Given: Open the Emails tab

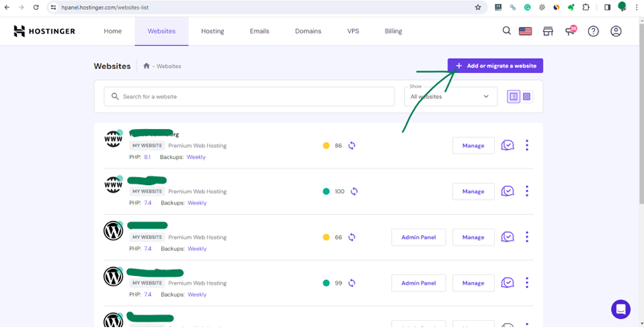Looking at the screenshot, I should (259, 31).
